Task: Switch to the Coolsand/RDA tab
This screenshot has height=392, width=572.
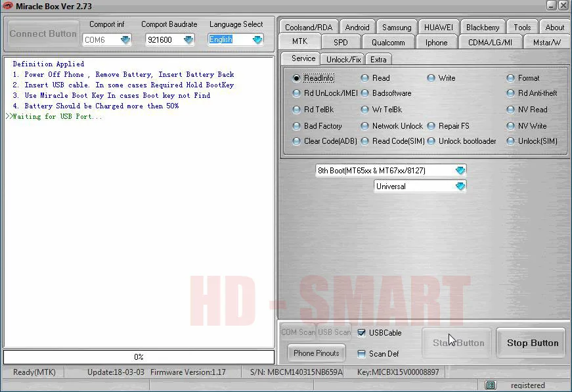Action: 309,28
